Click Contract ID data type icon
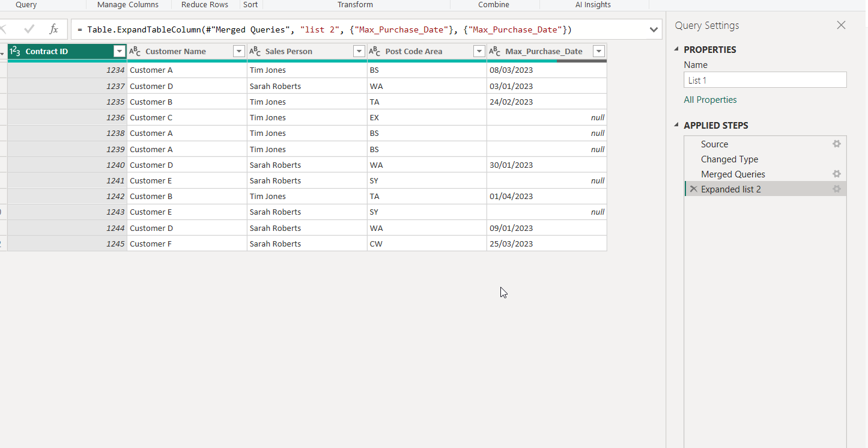This screenshot has width=868, height=448. (15, 52)
